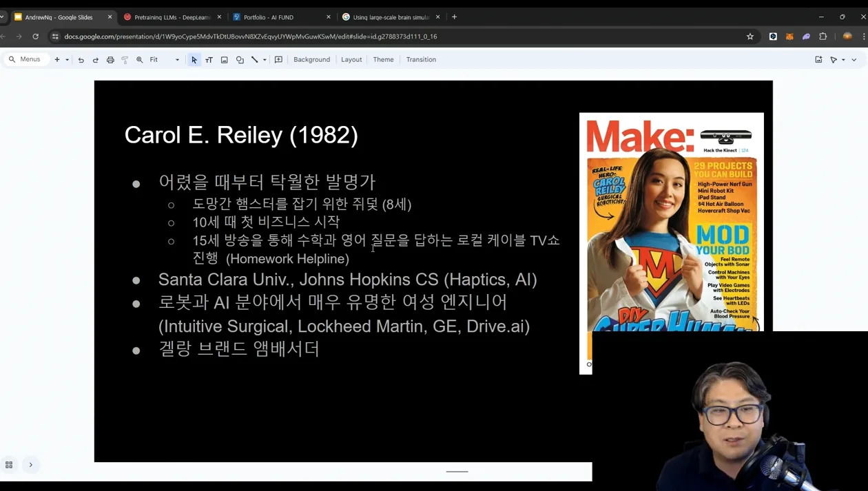Switch to AndrewNg - Google Slides tab
This screenshot has width=868, height=491.
click(x=59, y=17)
